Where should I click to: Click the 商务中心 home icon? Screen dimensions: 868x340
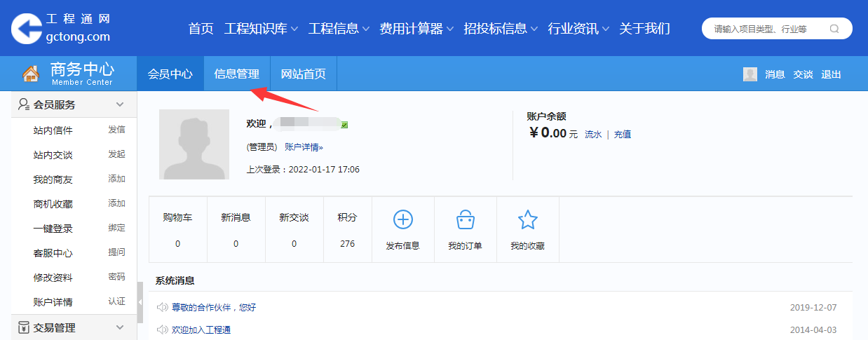click(30, 74)
